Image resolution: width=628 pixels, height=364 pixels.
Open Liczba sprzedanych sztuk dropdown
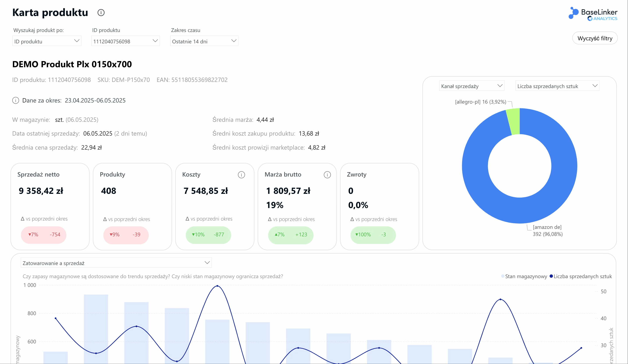(557, 86)
